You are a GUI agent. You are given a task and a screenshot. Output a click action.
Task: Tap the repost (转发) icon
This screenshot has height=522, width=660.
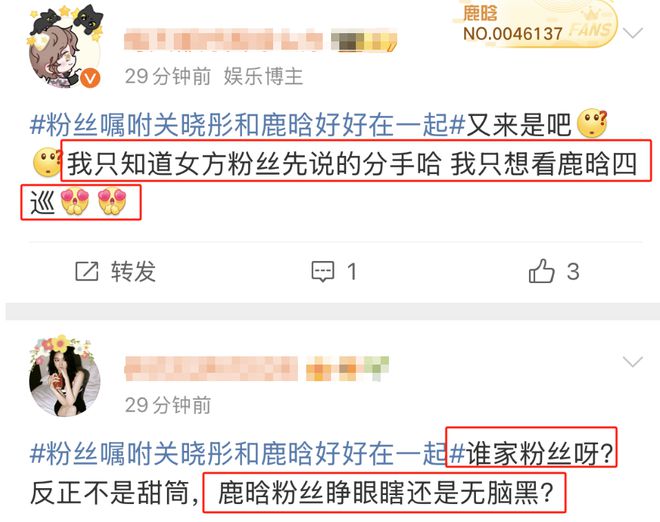(87, 272)
